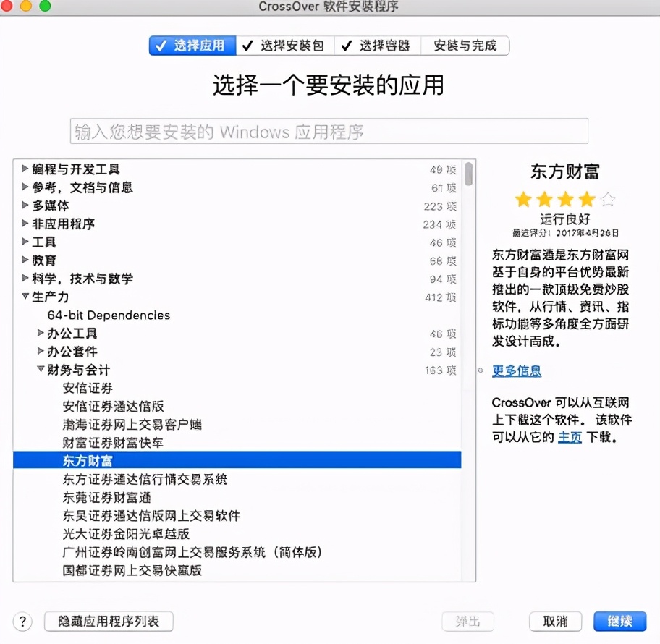Select 广州证券岭南创富网上交易服务系统 entry
Screen dimensions: 660x644
pyautogui.click(x=192, y=552)
